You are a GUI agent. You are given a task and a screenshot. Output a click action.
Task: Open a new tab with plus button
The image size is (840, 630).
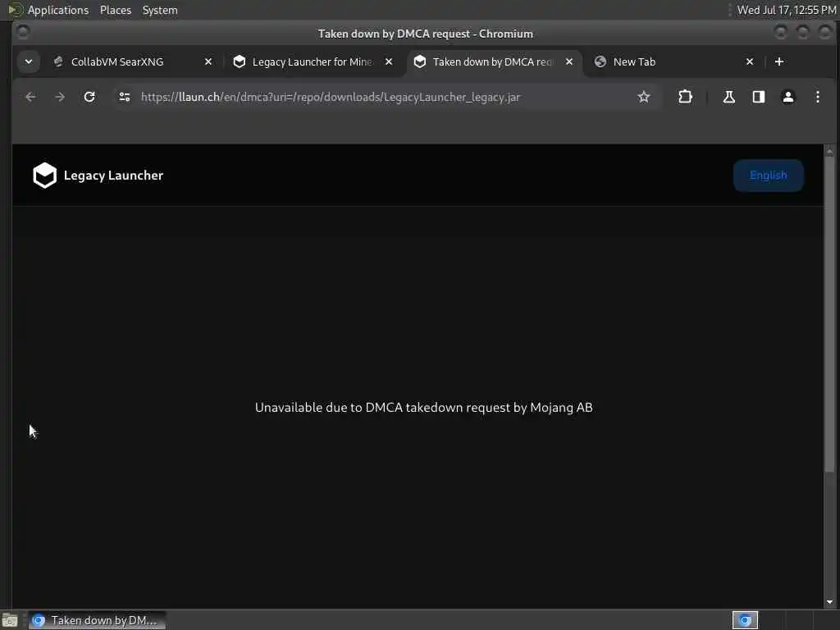[x=779, y=62]
